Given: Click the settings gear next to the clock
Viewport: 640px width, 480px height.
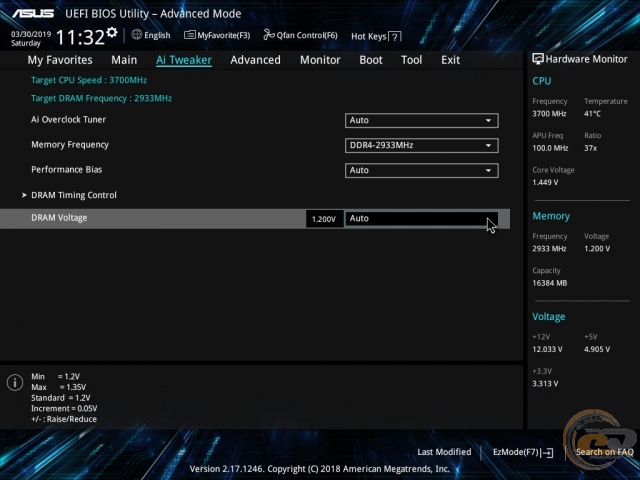Looking at the screenshot, I should pos(112,32).
